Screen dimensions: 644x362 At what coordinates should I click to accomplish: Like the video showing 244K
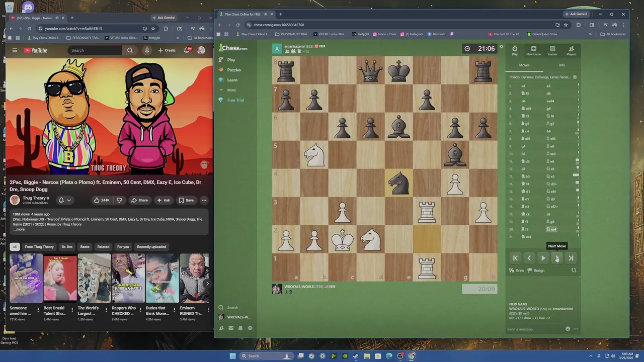click(x=102, y=200)
